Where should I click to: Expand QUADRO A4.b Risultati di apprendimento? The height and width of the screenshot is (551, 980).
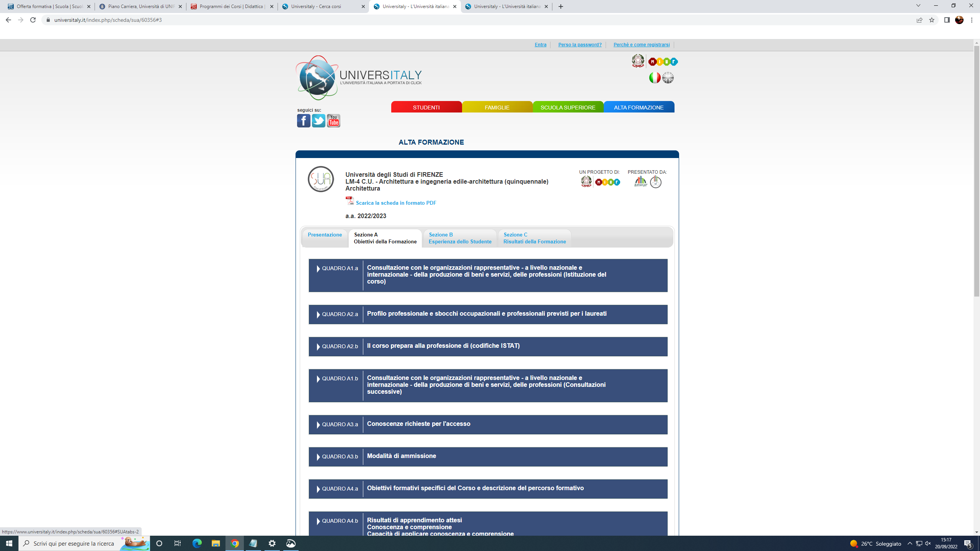(x=488, y=524)
